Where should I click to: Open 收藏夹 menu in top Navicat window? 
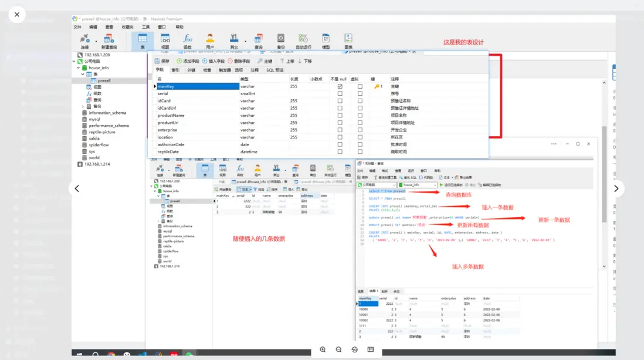coord(127,27)
